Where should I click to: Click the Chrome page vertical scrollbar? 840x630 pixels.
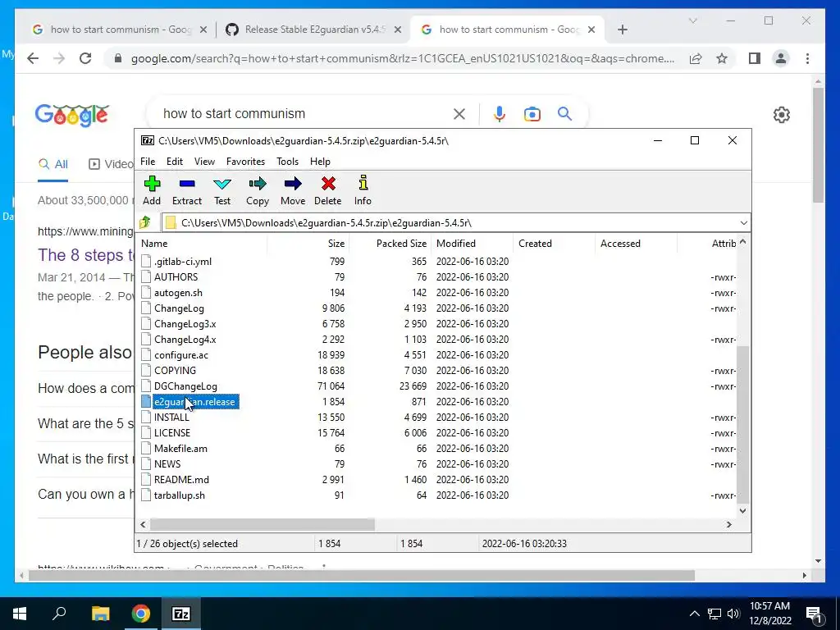pyautogui.click(x=818, y=144)
